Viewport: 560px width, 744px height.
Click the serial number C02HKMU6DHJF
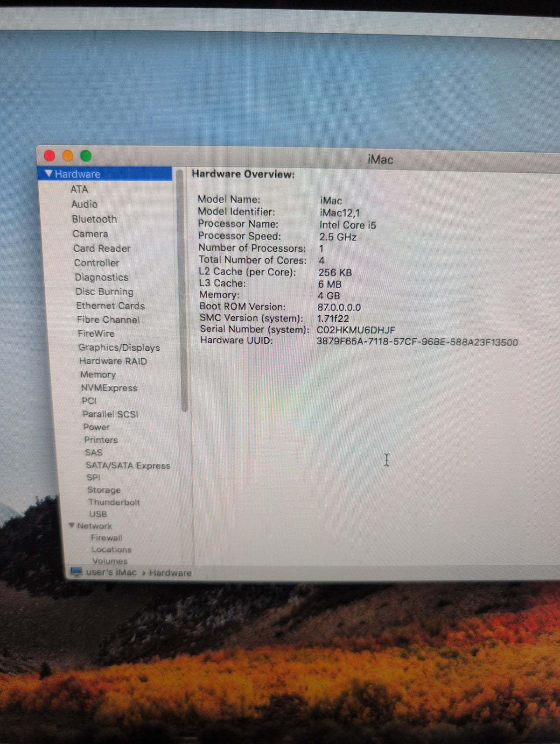coord(356,330)
